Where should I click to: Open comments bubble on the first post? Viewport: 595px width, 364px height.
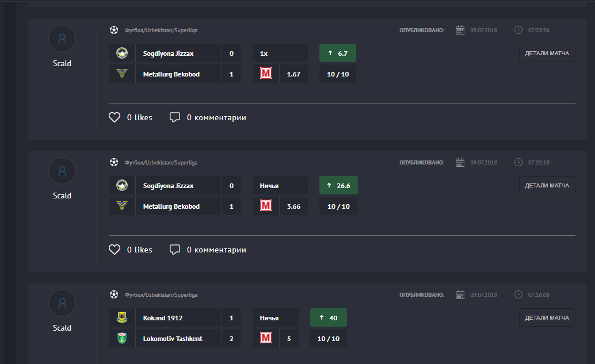(x=175, y=117)
